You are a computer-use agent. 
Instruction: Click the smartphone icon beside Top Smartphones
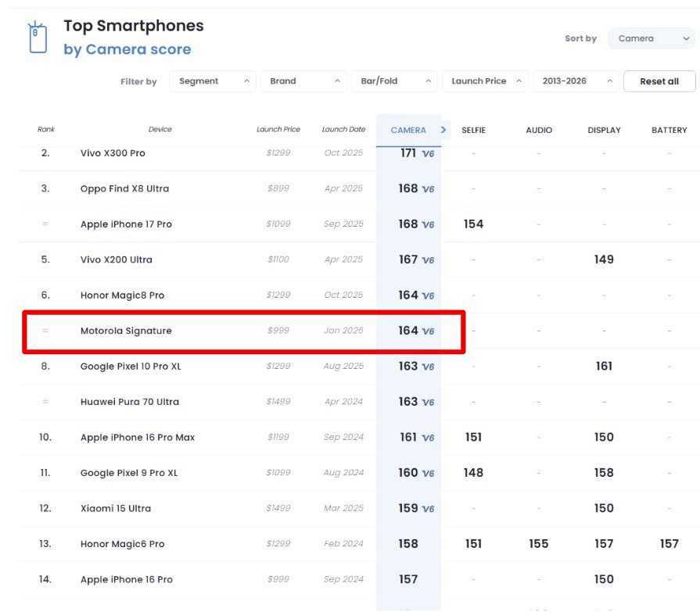pyautogui.click(x=37, y=38)
